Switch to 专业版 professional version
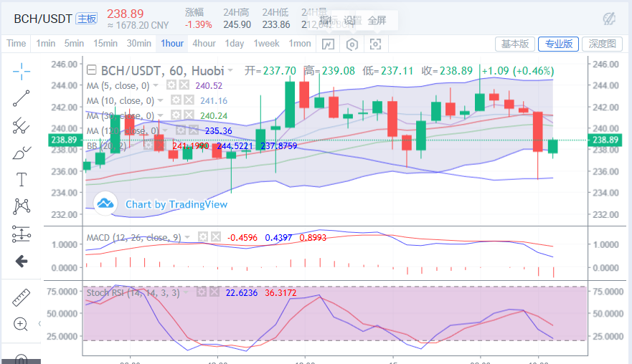Image resolution: width=632 pixels, height=364 pixels. [x=558, y=44]
